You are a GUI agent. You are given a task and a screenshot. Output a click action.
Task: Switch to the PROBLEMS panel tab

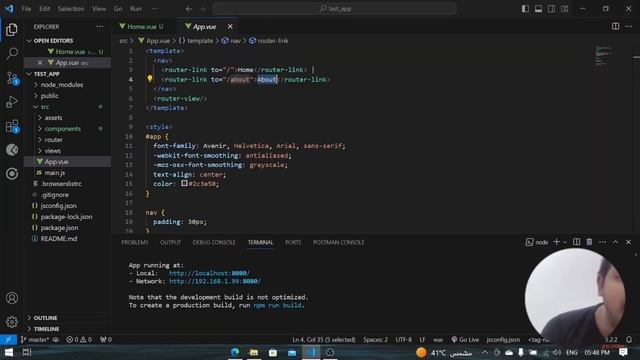135,242
